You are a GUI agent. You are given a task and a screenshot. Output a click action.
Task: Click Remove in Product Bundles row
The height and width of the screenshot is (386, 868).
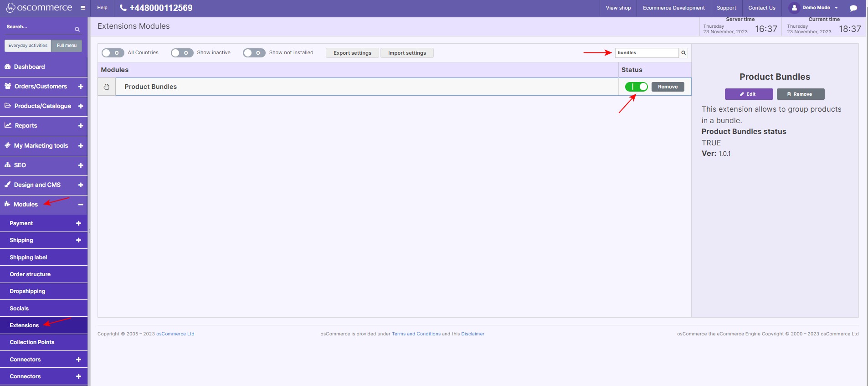668,87
